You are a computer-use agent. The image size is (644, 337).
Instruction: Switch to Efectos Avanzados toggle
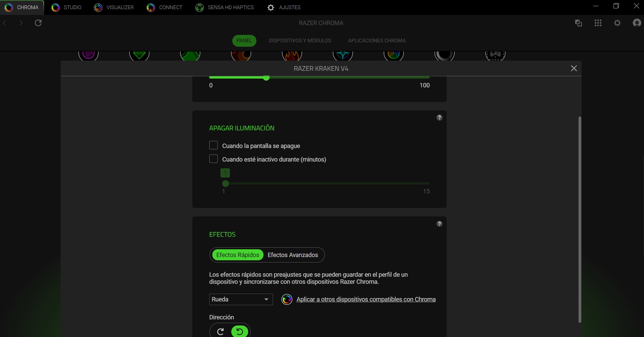pyautogui.click(x=293, y=255)
